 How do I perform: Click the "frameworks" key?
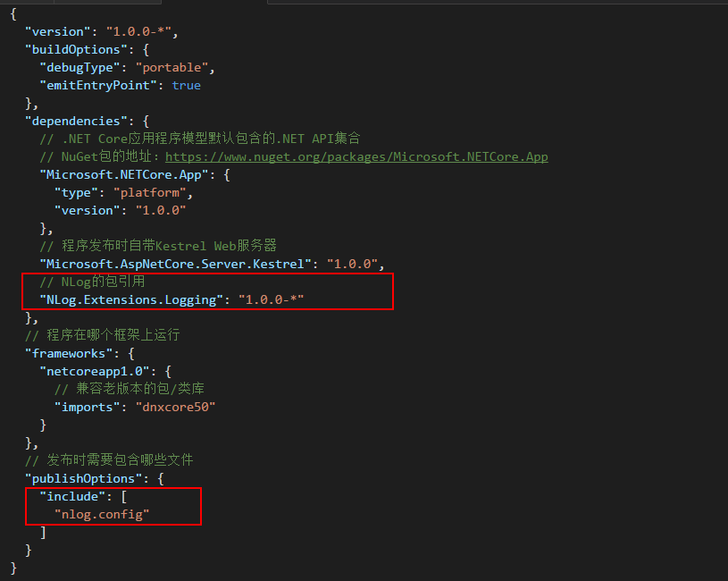[x=69, y=353]
